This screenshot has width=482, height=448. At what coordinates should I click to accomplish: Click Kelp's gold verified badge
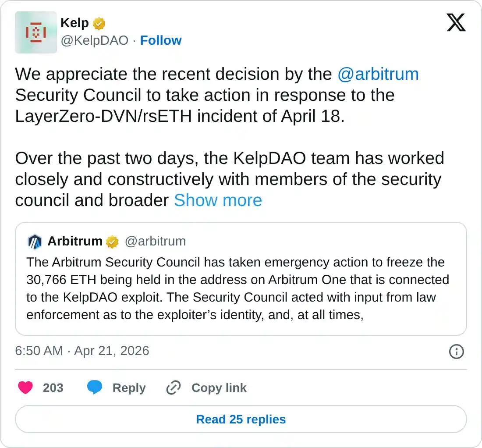point(99,23)
